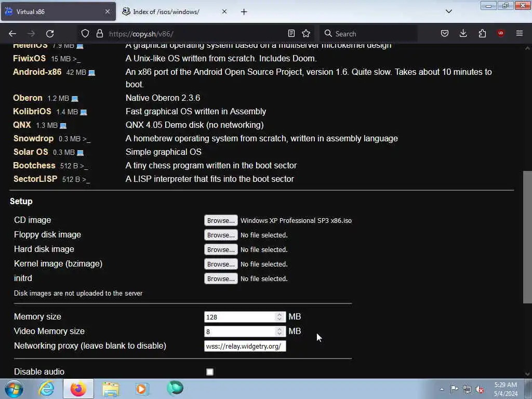Switch to Index of /isos/windows/ tab

point(175,12)
